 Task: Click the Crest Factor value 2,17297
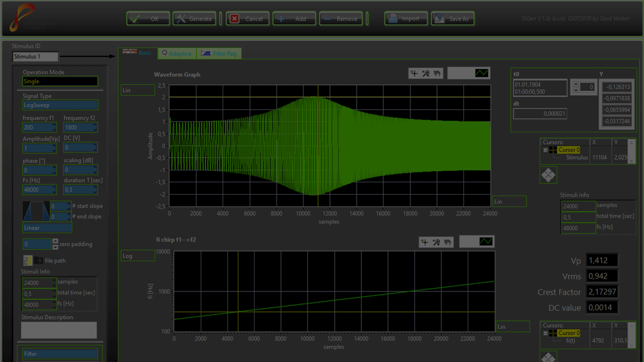[x=602, y=292]
